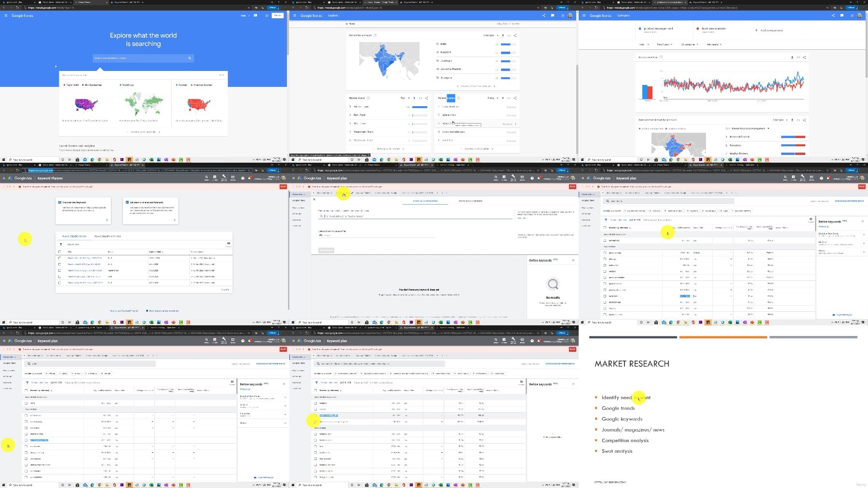The width and height of the screenshot is (868, 488).
Task: Open the World Cup world map example
Action: pyautogui.click(x=143, y=104)
